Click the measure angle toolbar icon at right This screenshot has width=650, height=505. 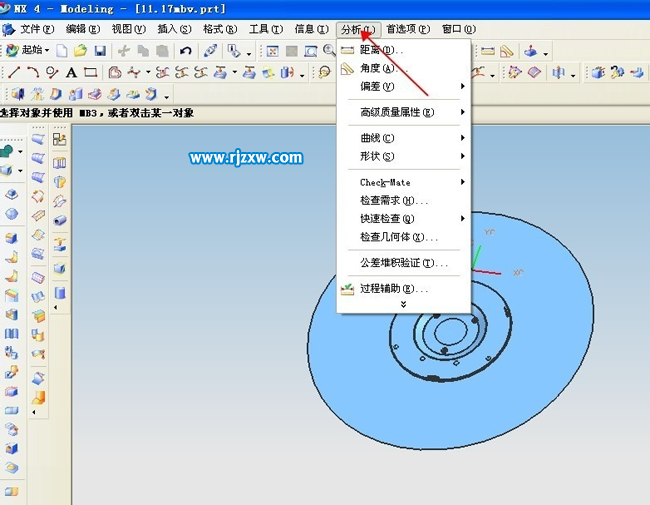[507, 51]
